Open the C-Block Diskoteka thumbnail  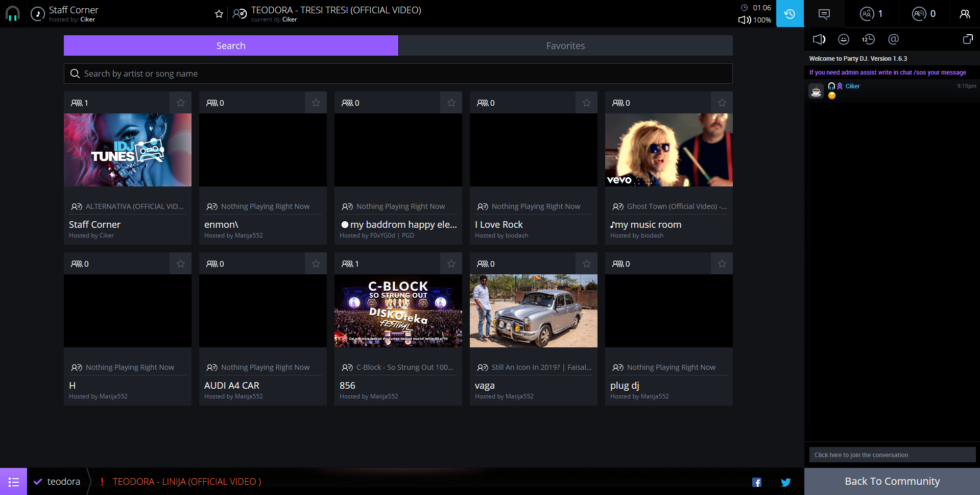coord(398,311)
